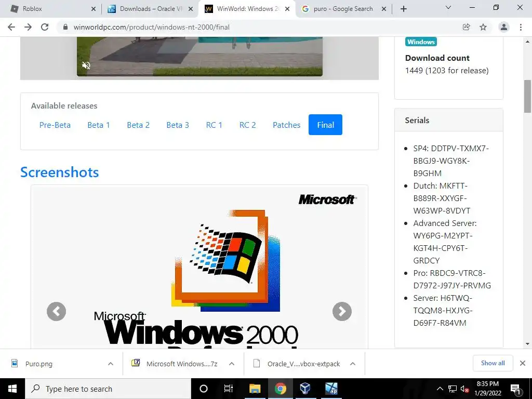
Task: Open the Screenshots heading link
Action: click(60, 172)
